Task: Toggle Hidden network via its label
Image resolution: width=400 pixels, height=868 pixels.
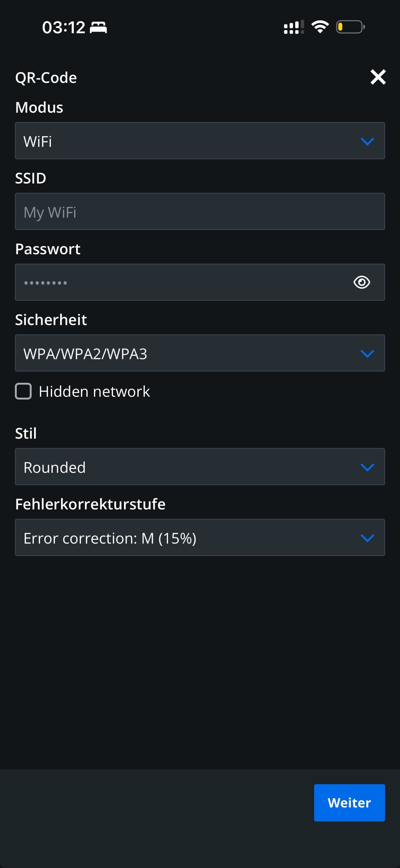Action: 94,391
